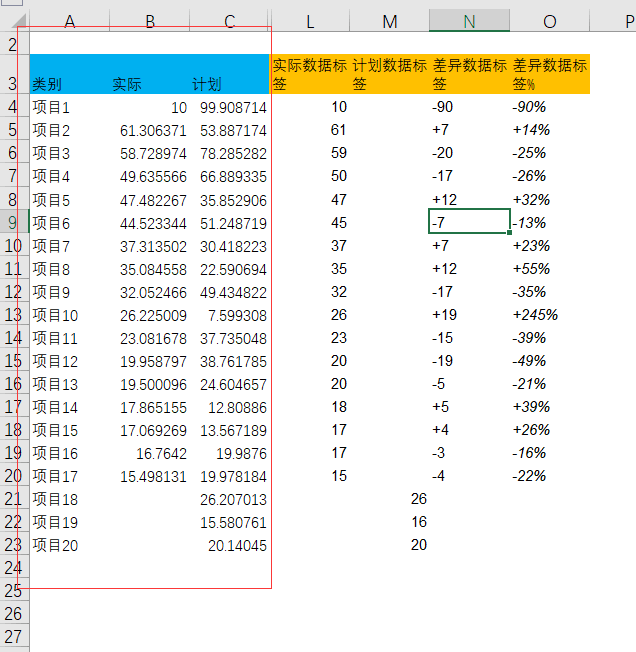Select cell with value 15.580761
This screenshot has width=636, height=652.
click(229, 522)
